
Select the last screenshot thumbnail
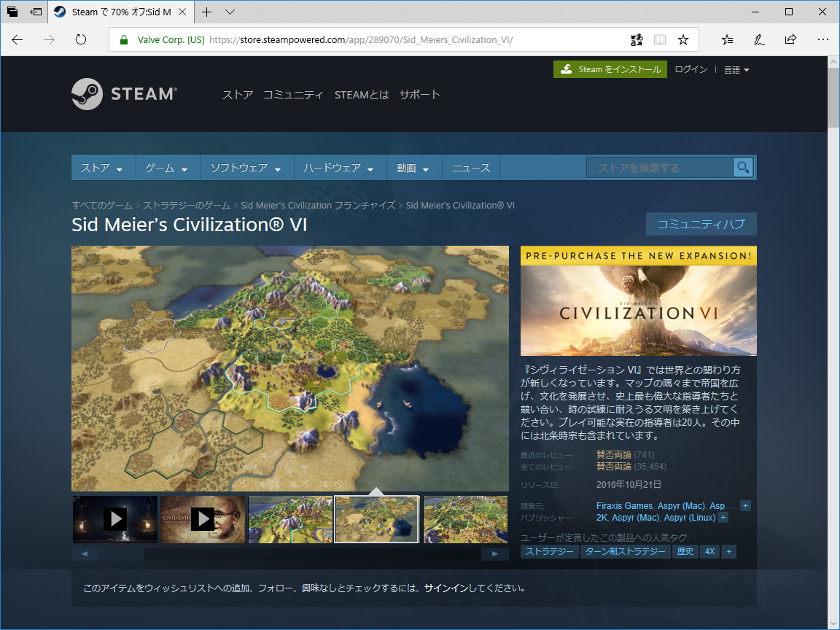tap(465, 519)
